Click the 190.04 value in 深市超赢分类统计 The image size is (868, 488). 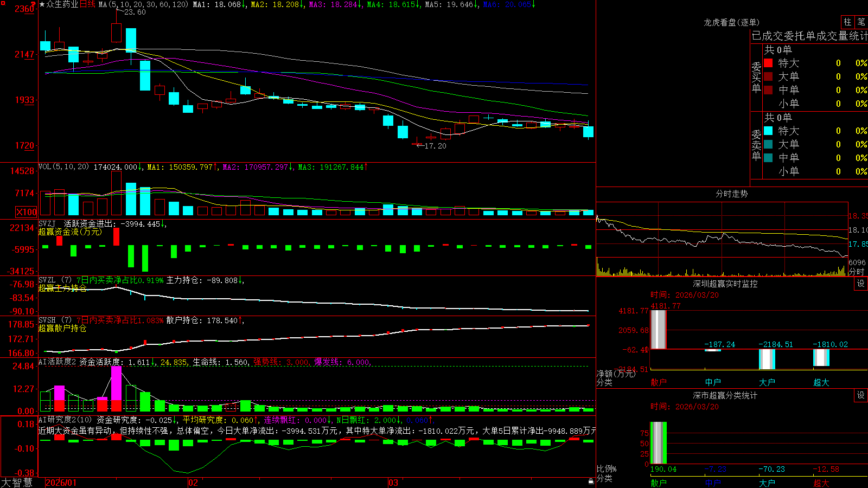pyautogui.click(x=663, y=469)
